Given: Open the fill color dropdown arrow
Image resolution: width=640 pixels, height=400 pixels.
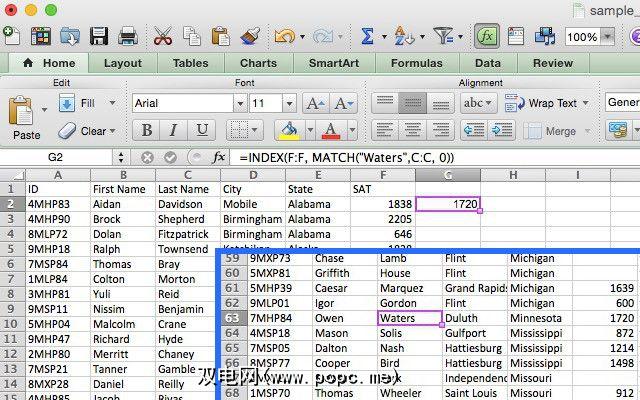Looking at the screenshot, I should pyautogui.click(x=310, y=131).
